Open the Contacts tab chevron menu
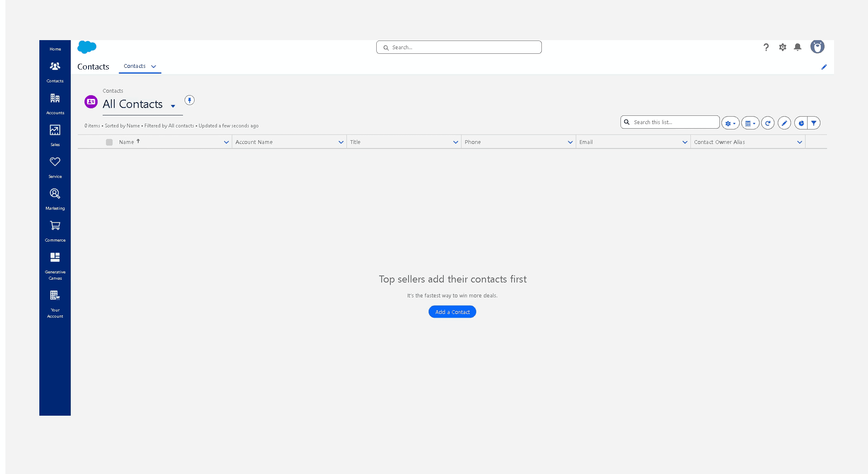 point(154,66)
